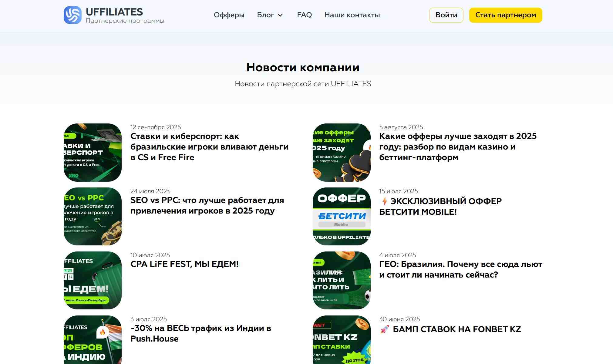
Task: Read article Ставки и киберспорт headline
Action: pyautogui.click(x=209, y=147)
